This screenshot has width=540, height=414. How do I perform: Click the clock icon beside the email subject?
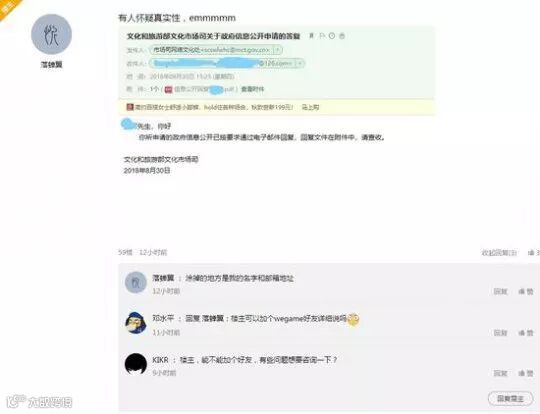click(332, 35)
